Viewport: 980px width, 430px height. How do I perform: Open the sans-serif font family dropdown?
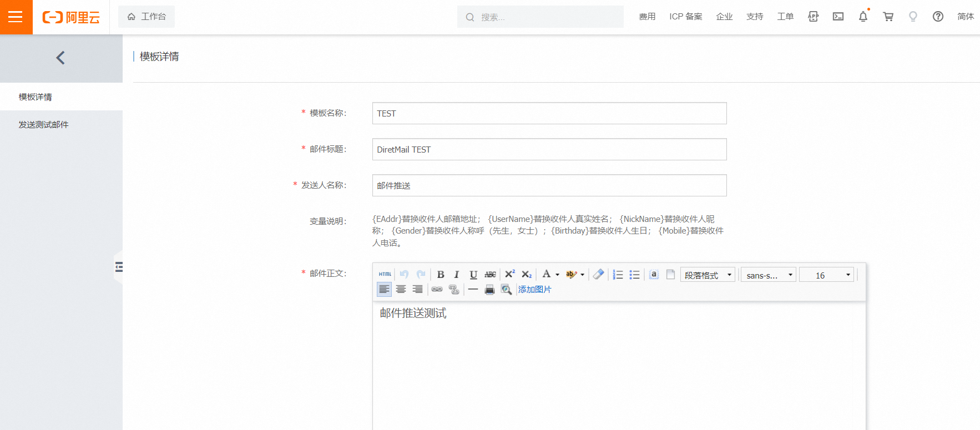[x=769, y=275]
